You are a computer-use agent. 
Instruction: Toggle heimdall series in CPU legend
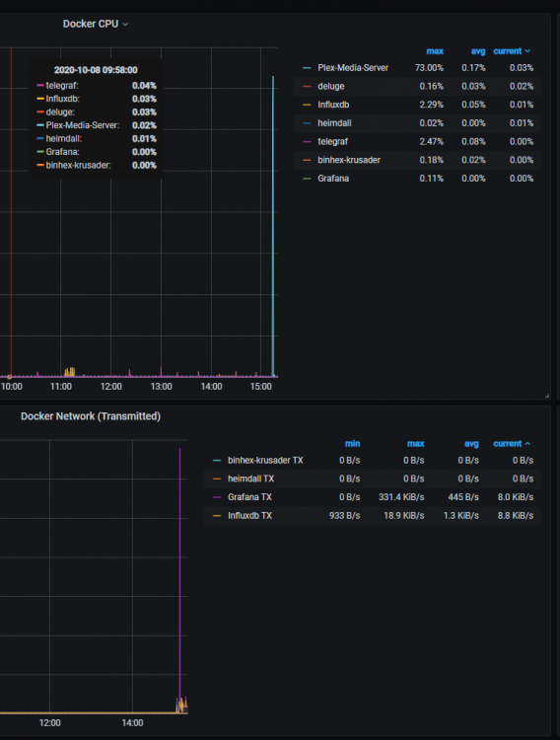point(334,122)
